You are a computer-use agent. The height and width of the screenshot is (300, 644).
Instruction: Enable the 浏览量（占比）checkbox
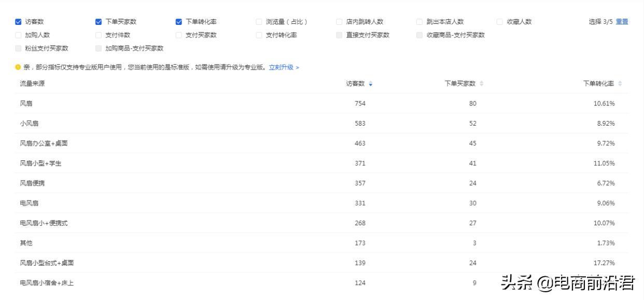pos(259,22)
